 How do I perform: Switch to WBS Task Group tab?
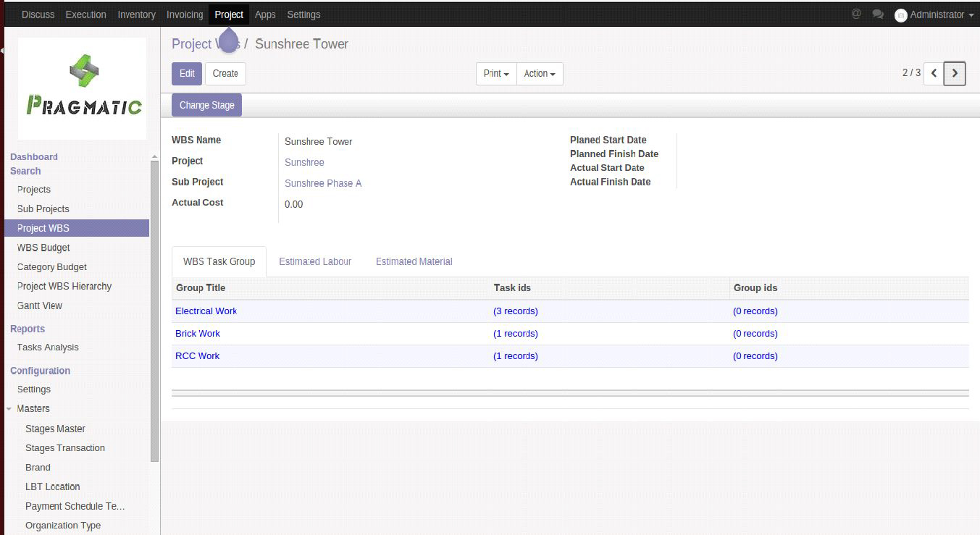219,261
